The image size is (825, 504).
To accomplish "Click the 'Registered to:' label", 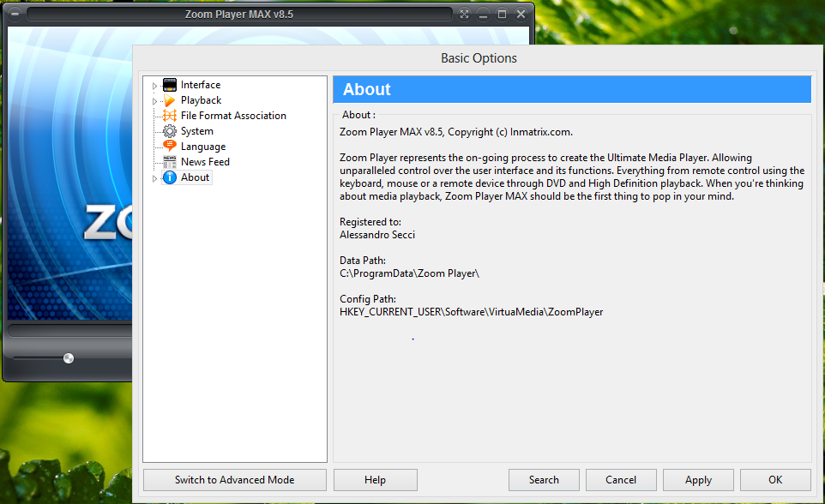I will pos(370,222).
